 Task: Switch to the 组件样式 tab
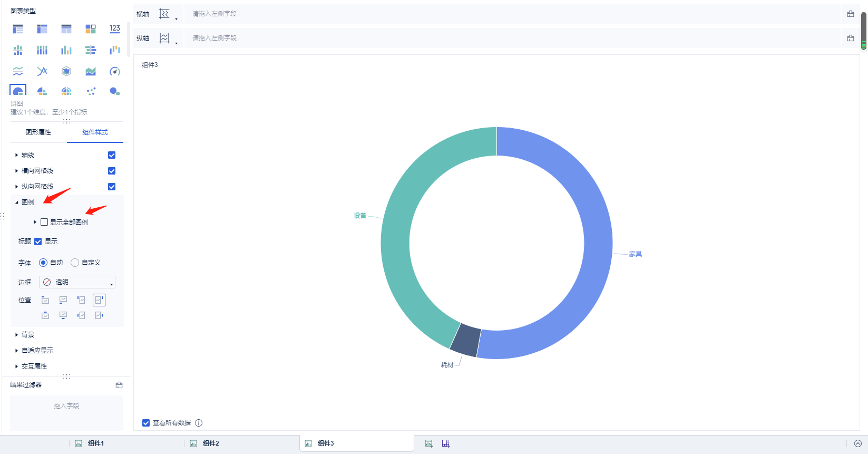(95, 132)
